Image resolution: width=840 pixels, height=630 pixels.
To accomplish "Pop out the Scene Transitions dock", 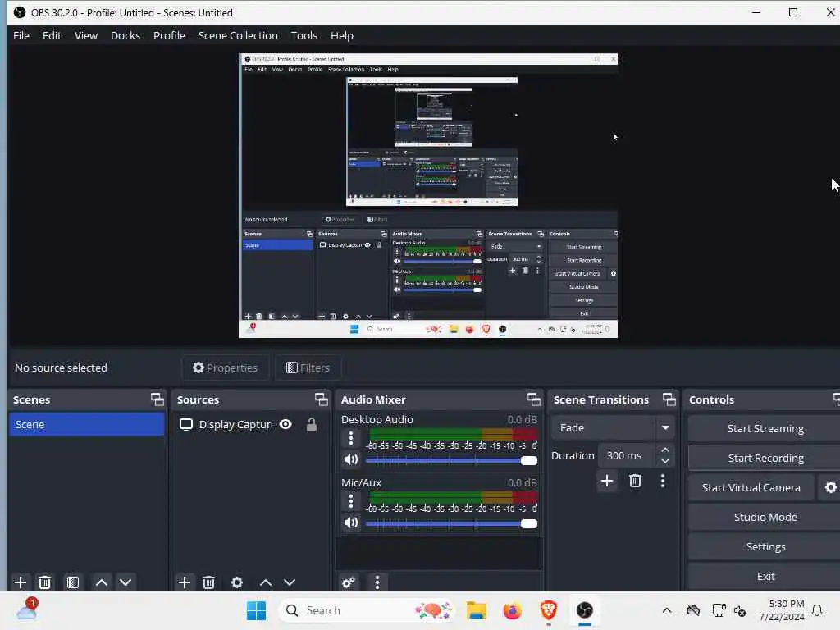I will coord(669,399).
